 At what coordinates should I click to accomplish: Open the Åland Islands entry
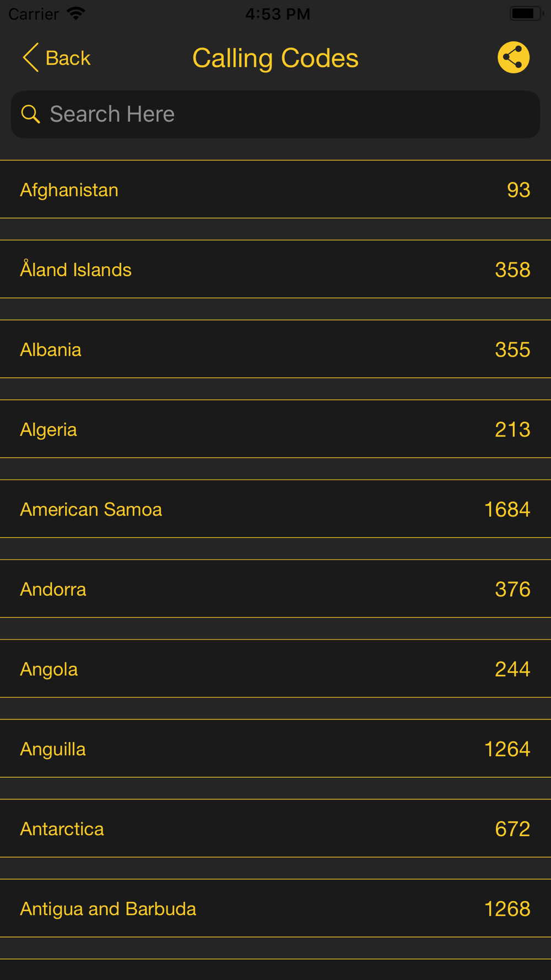pyautogui.click(x=275, y=270)
